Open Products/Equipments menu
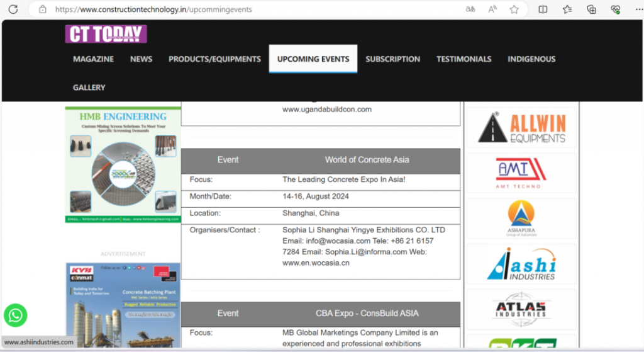Viewport: 644px width, 352px height. click(214, 59)
